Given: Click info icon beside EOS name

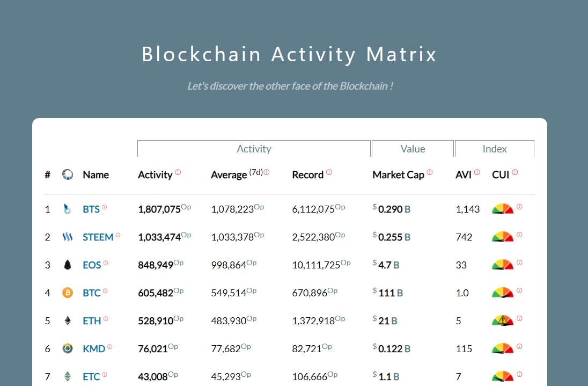Looking at the screenshot, I should pos(106,263).
